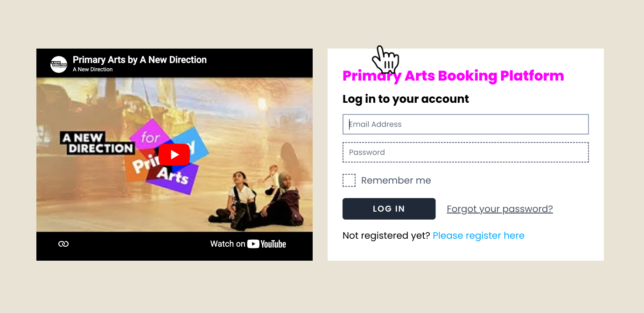Click the 'Not registered yet?' text

click(x=386, y=235)
